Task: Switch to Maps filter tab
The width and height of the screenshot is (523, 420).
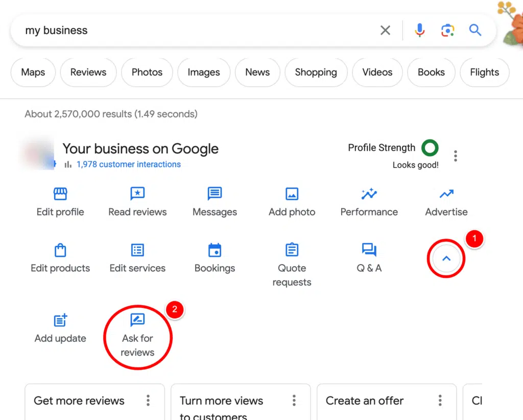Action: pyautogui.click(x=33, y=73)
